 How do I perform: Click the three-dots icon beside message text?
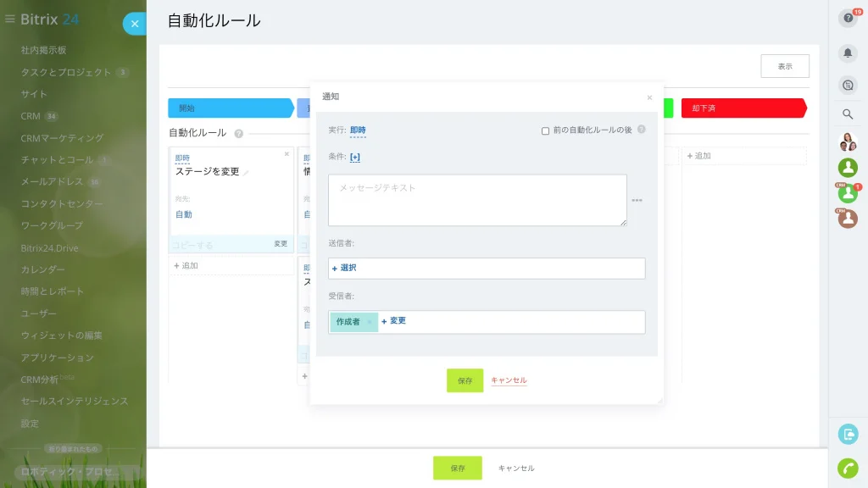point(637,200)
